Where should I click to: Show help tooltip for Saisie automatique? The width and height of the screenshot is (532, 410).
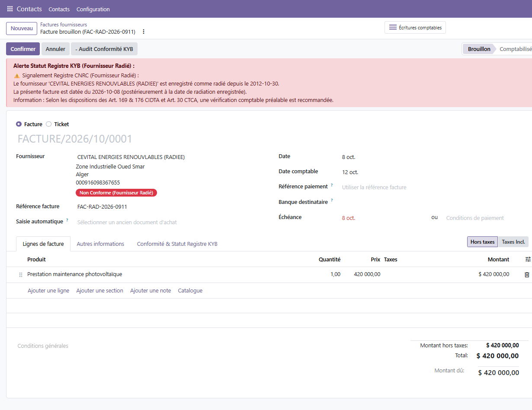(x=67, y=220)
